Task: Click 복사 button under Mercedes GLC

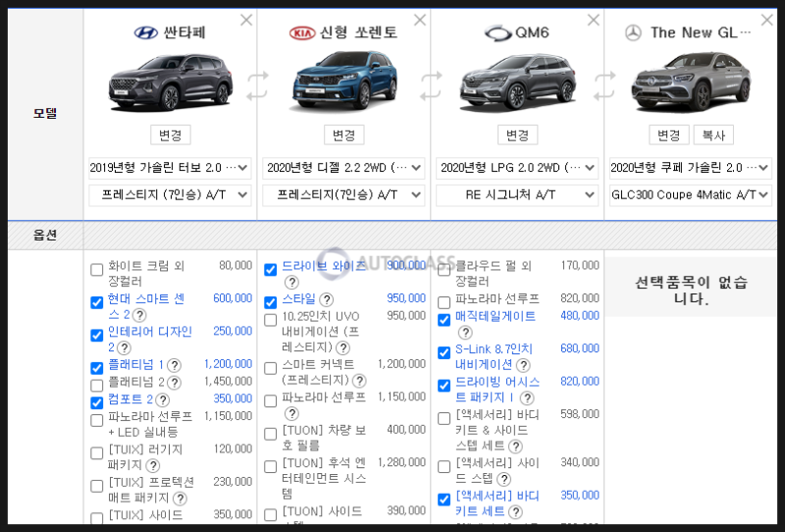Action: [713, 135]
